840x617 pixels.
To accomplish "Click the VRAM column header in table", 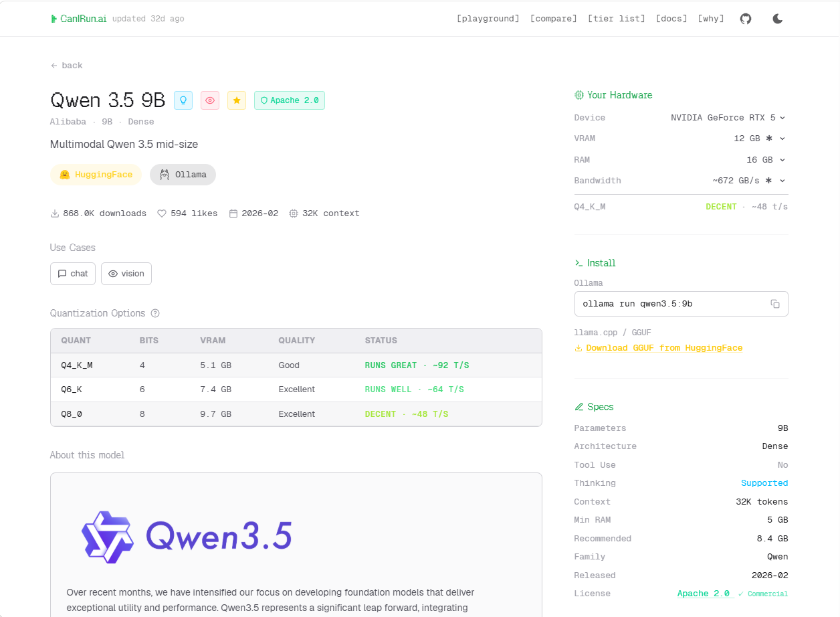I will [213, 341].
